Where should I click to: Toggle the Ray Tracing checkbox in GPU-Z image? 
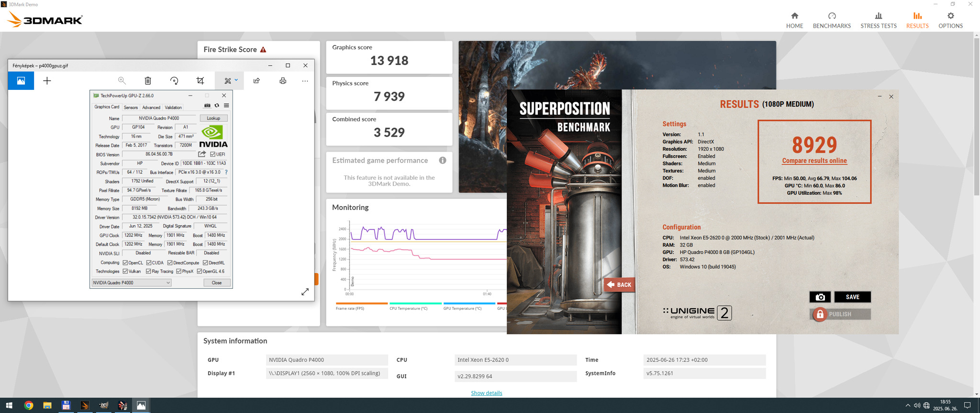coord(149,272)
